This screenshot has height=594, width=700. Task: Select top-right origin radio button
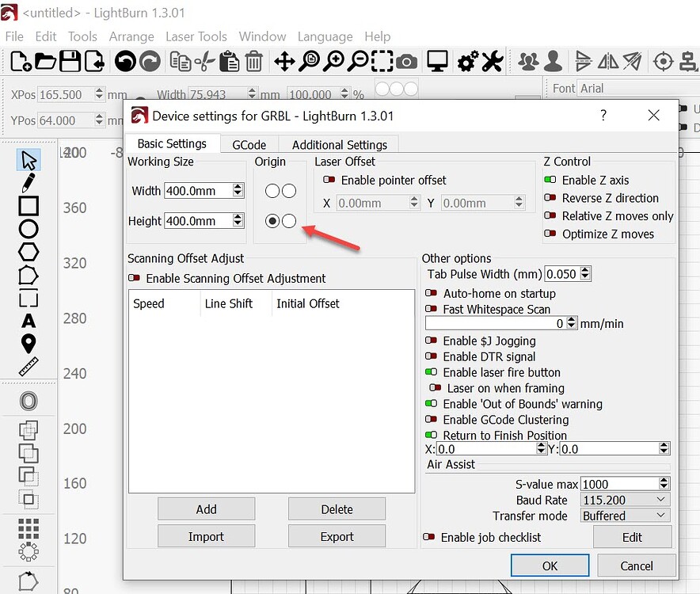coord(289,191)
